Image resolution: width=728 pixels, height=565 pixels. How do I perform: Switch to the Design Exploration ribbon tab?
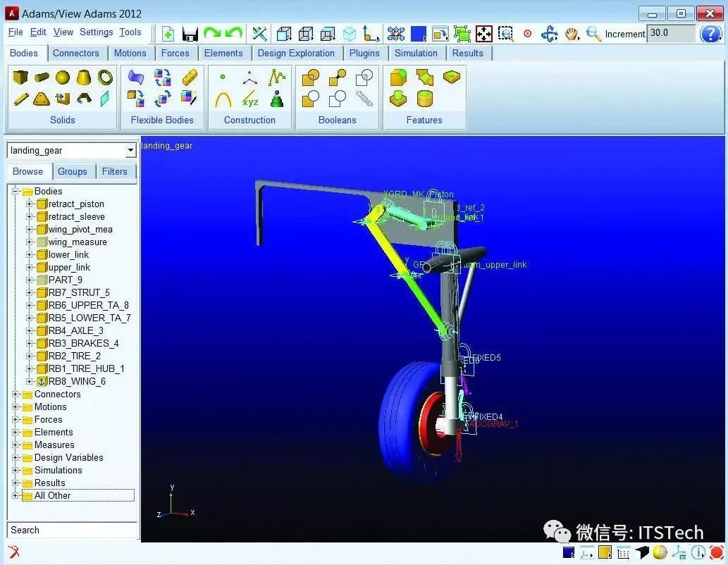pyautogui.click(x=296, y=54)
